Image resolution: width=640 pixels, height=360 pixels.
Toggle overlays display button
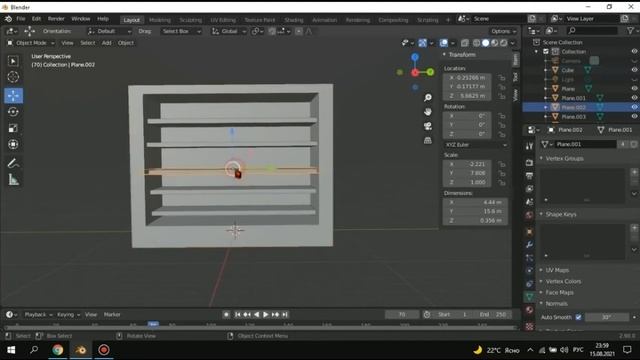coord(443,43)
